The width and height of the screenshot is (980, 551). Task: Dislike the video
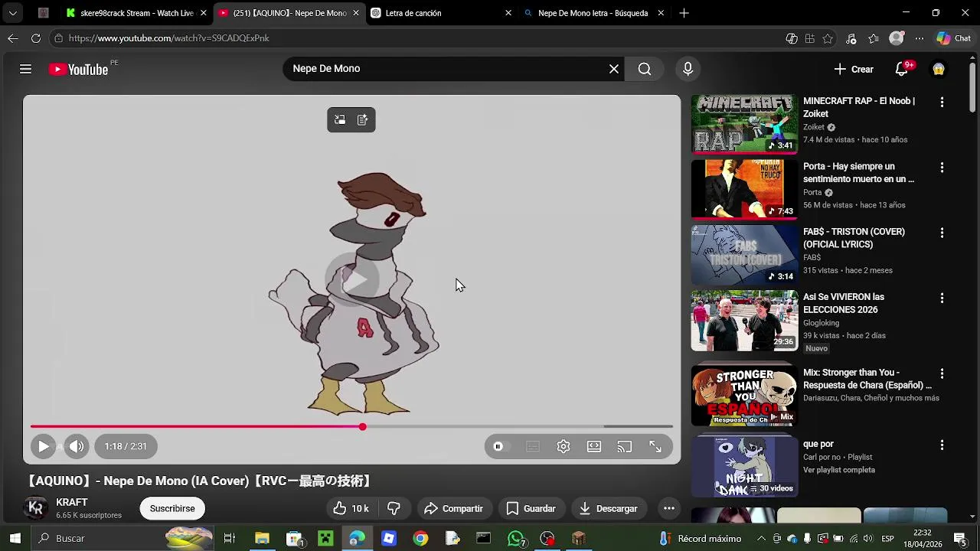[394, 508]
